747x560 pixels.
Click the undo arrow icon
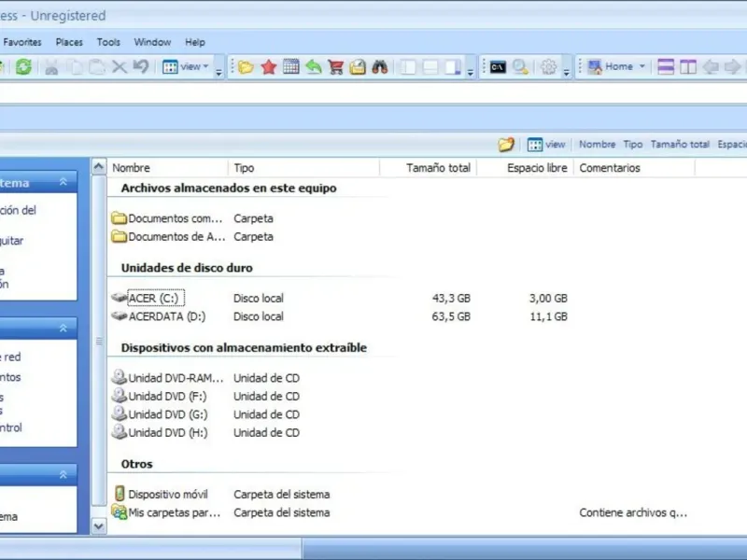click(x=141, y=66)
